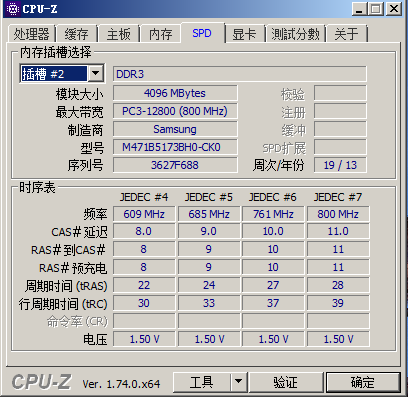This screenshot has height=397, width=408.
Task: Click the M471B5173BH0-CK0 part number
Action: click(x=175, y=147)
